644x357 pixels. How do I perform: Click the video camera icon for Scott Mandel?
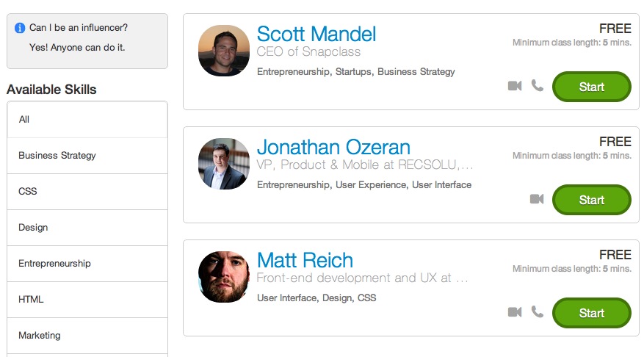(x=515, y=86)
